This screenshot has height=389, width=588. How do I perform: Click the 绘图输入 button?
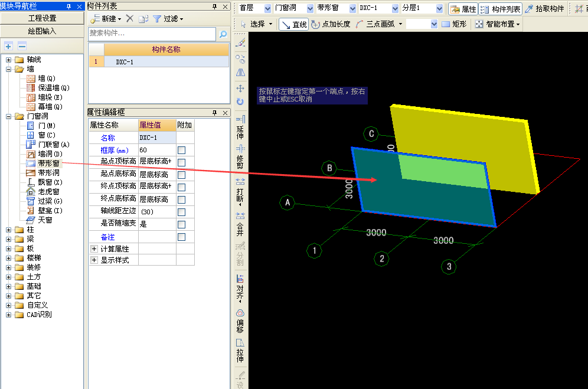click(42, 31)
